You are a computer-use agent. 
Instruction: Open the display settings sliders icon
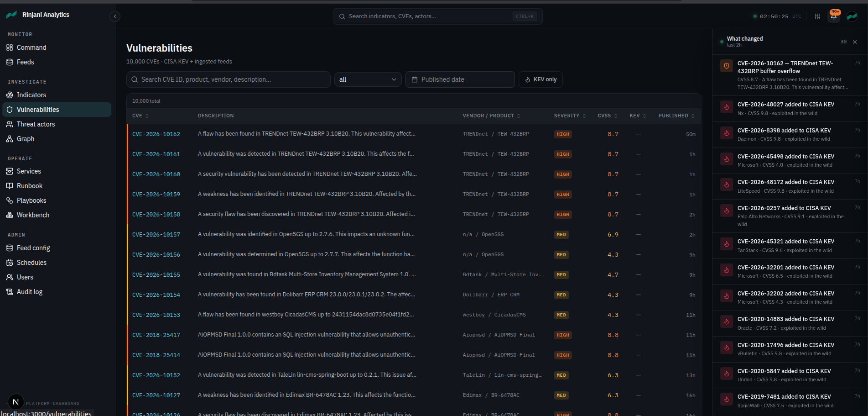tap(817, 16)
